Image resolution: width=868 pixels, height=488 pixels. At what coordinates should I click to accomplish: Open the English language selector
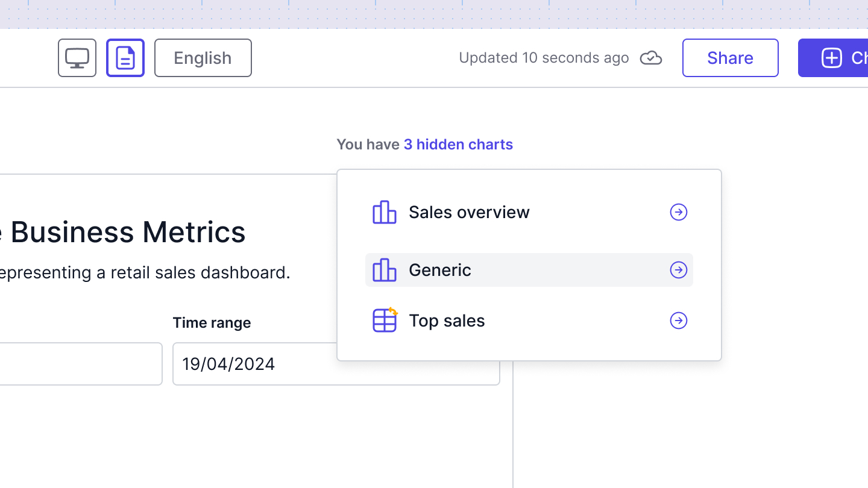tap(203, 58)
